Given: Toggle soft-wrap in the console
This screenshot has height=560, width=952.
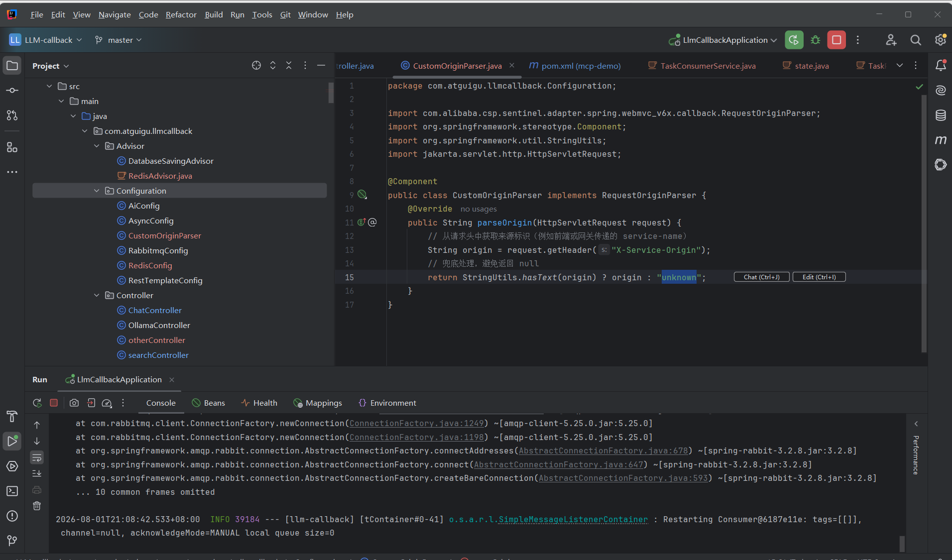Looking at the screenshot, I should (x=37, y=457).
